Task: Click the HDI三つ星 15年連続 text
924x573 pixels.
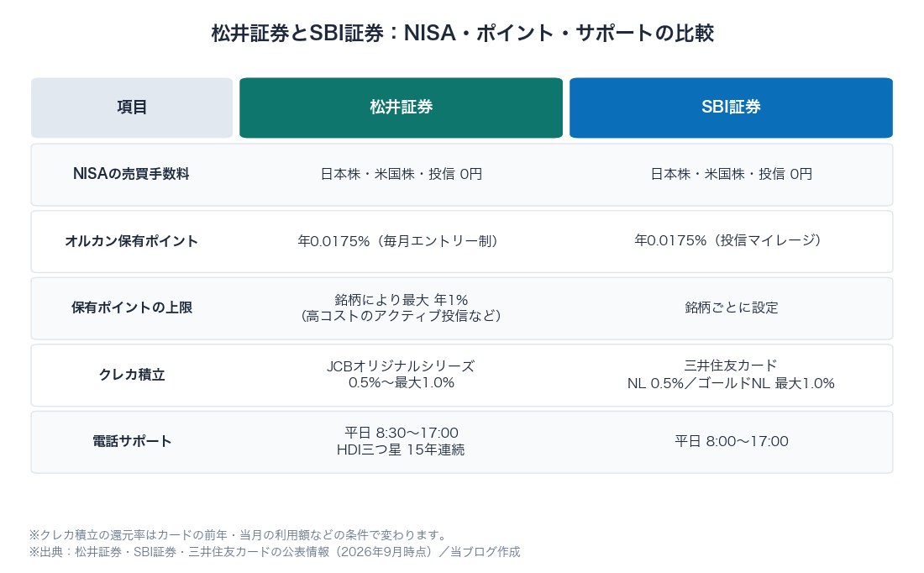Action: pos(401,450)
